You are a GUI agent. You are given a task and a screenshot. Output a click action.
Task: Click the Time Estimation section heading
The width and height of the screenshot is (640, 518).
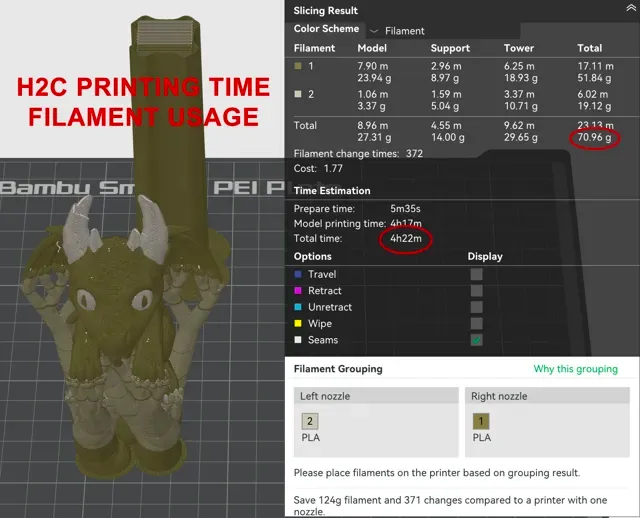tap(332, 191)
